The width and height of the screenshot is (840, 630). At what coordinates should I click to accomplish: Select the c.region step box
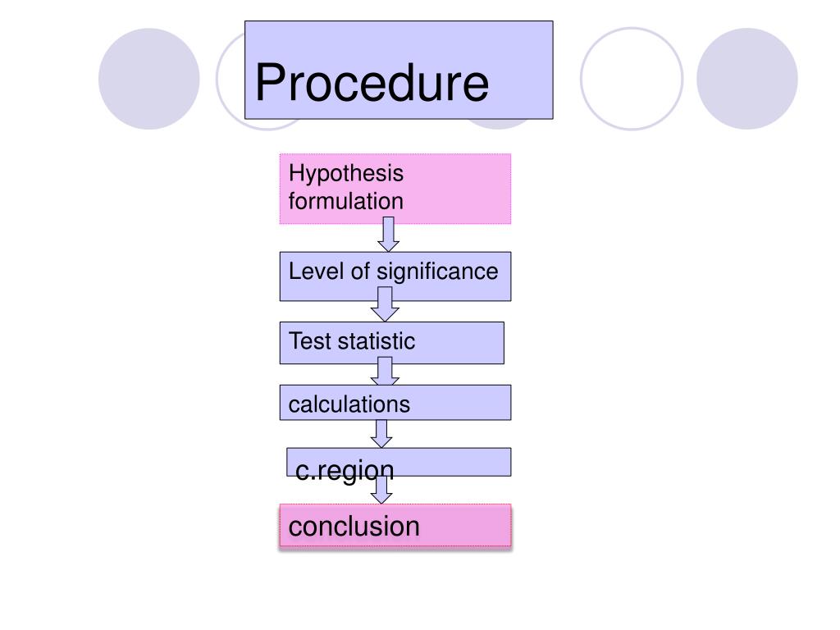point(399,462)
